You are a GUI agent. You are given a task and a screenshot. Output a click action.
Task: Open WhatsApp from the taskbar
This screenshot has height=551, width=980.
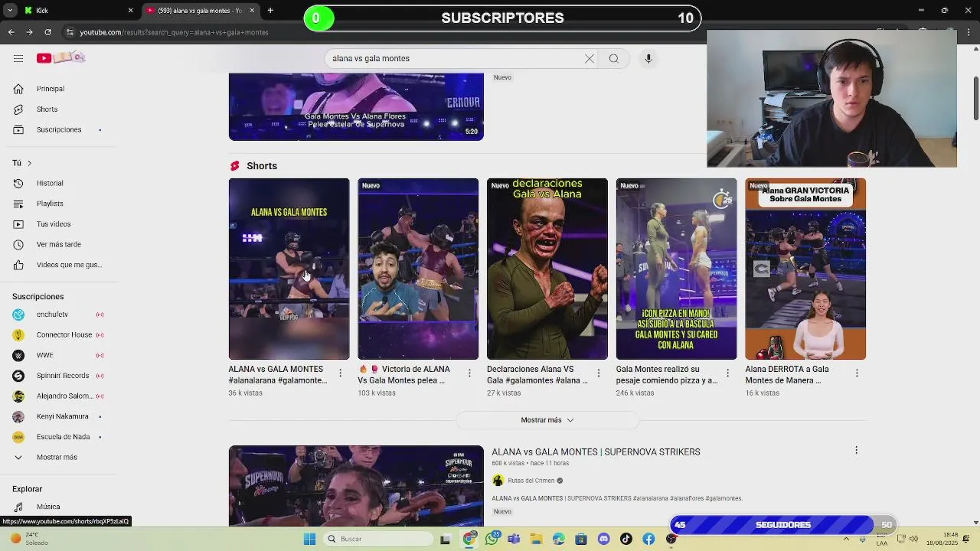(492, 539)
